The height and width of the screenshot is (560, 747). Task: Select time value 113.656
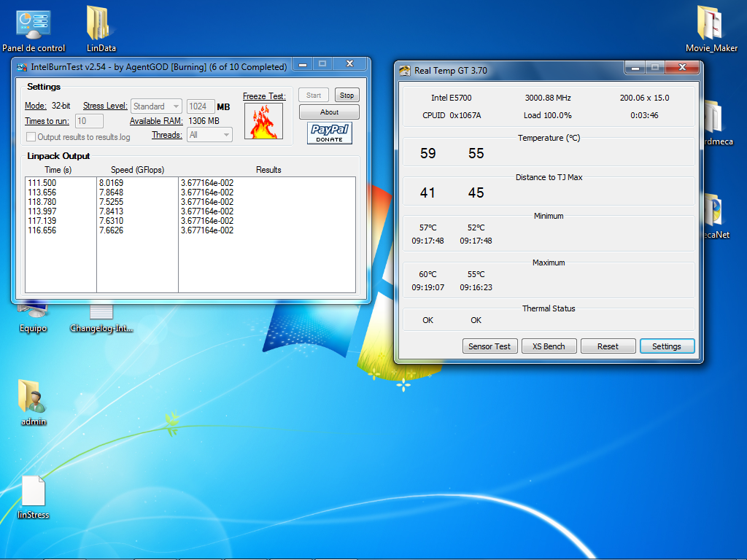(x=42, y=192)
